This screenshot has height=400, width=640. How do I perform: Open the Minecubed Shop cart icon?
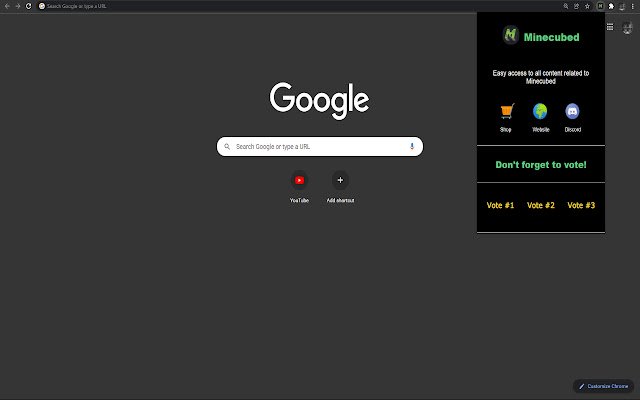(507, 111)
